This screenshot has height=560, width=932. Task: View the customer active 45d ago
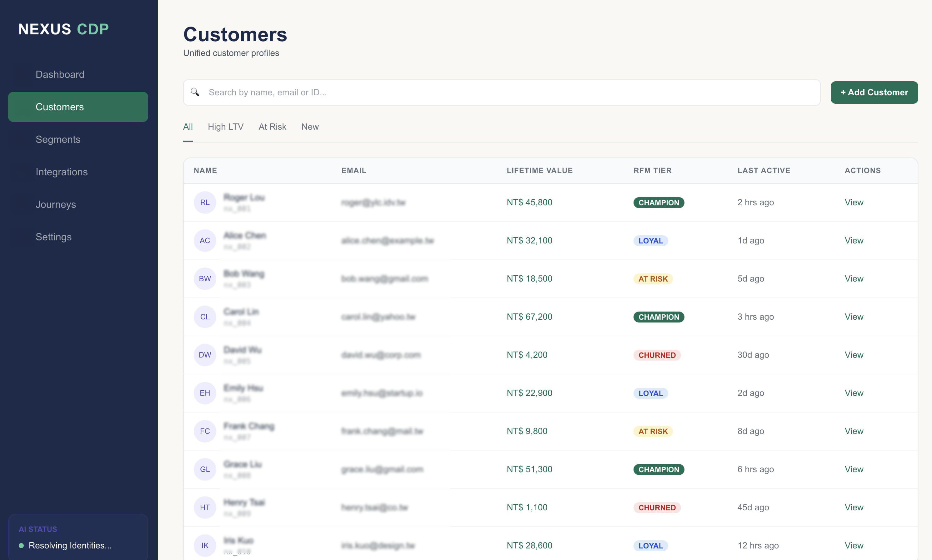pos(854,507)
